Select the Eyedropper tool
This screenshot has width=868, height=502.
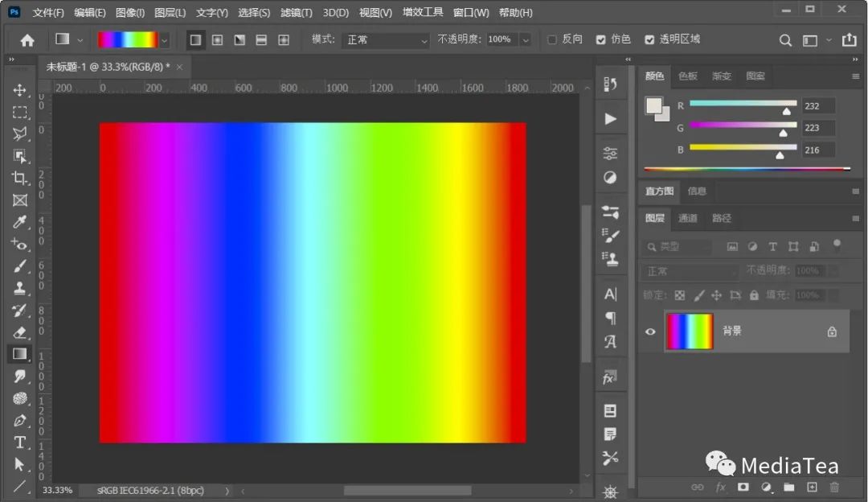20,222
